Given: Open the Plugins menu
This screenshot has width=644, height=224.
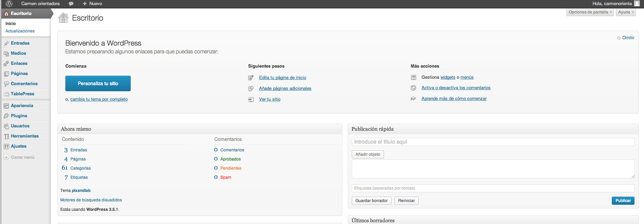Looking at the screenshot, I should click(19, 116).
